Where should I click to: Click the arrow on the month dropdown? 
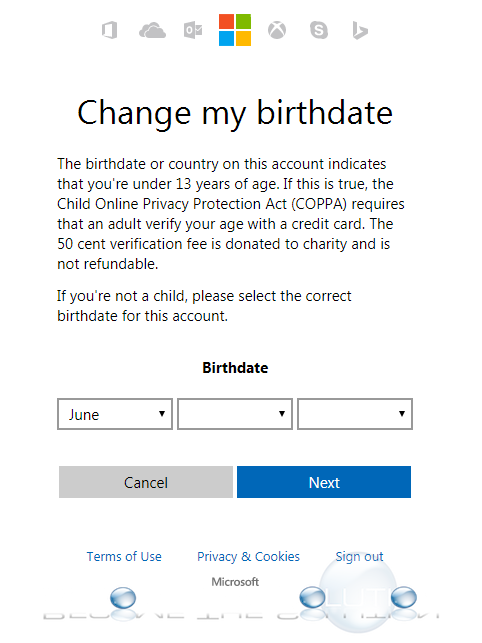(x=162, y=414)
